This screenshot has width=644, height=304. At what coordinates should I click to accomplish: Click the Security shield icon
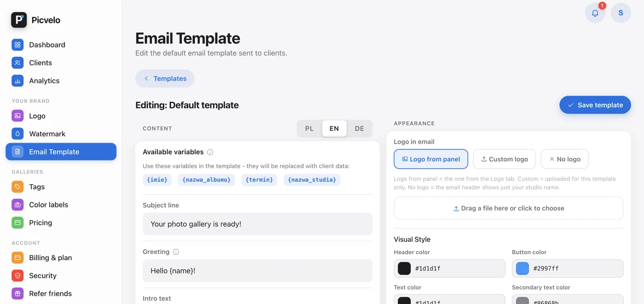pos(17,275)
